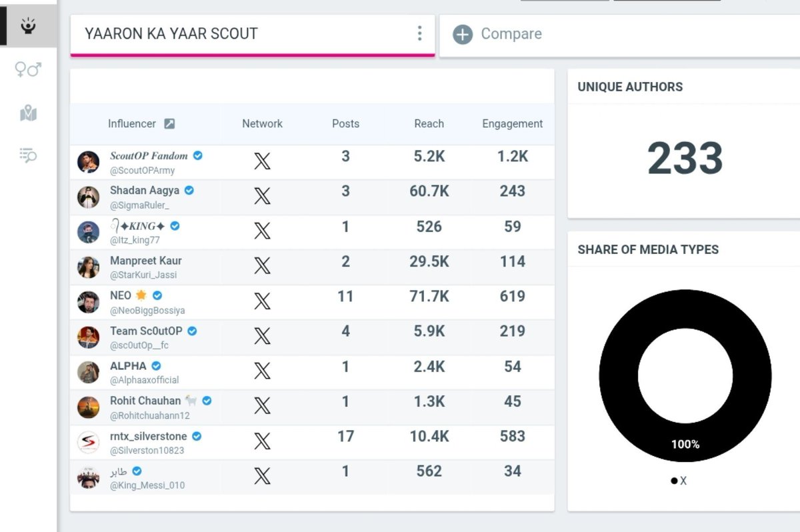The image size is (800, 532).
Task: Sort by the Posts column header
Action: [x=345, y=123]
